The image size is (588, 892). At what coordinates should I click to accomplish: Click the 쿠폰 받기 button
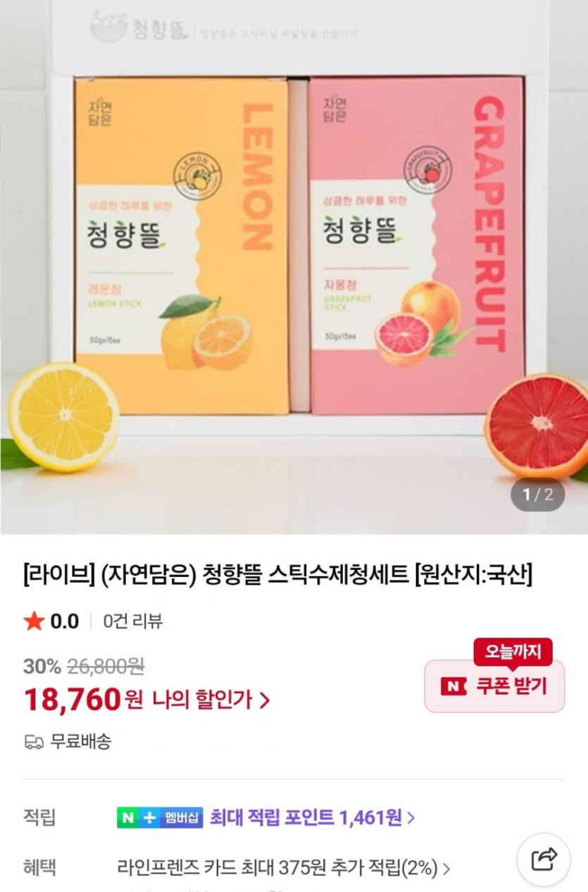[494, 686]
